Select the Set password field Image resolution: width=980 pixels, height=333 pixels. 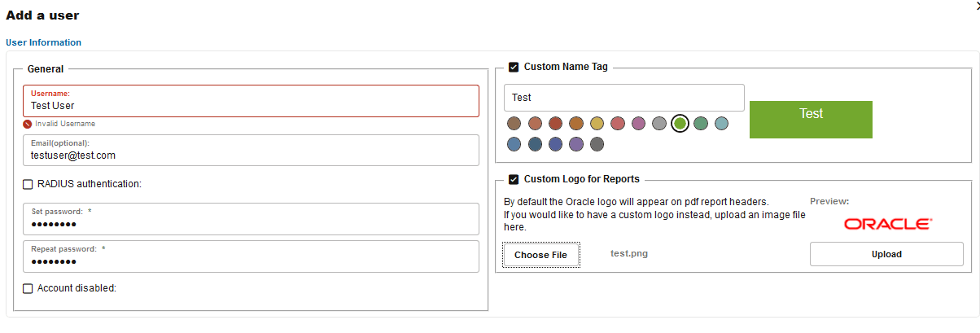click(251, 224)
